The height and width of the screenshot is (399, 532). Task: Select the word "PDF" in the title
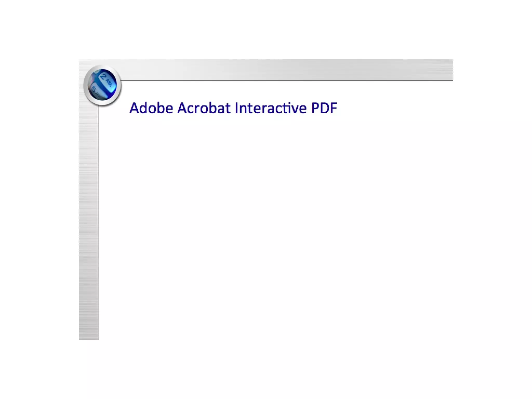[x=324, y=108]
